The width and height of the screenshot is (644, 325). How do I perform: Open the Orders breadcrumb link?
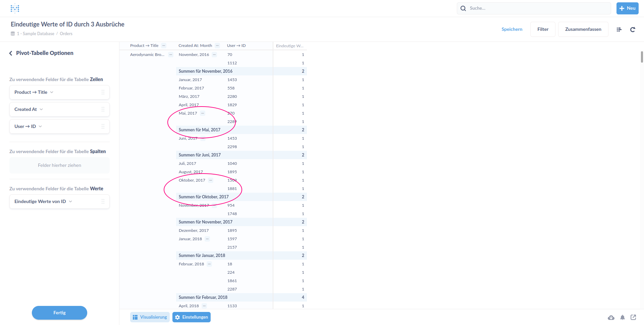[66, 34]
